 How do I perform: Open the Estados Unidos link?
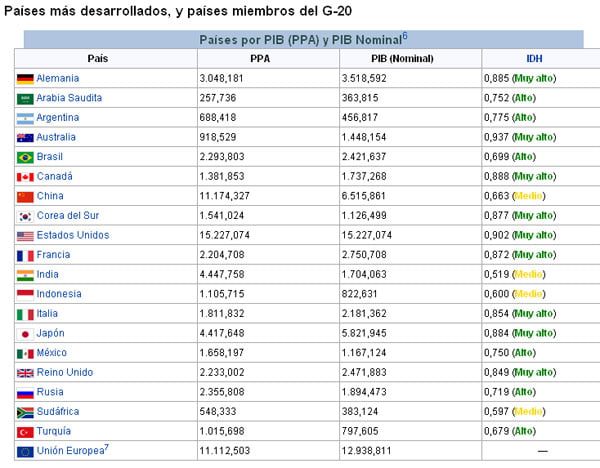[73, 236]
